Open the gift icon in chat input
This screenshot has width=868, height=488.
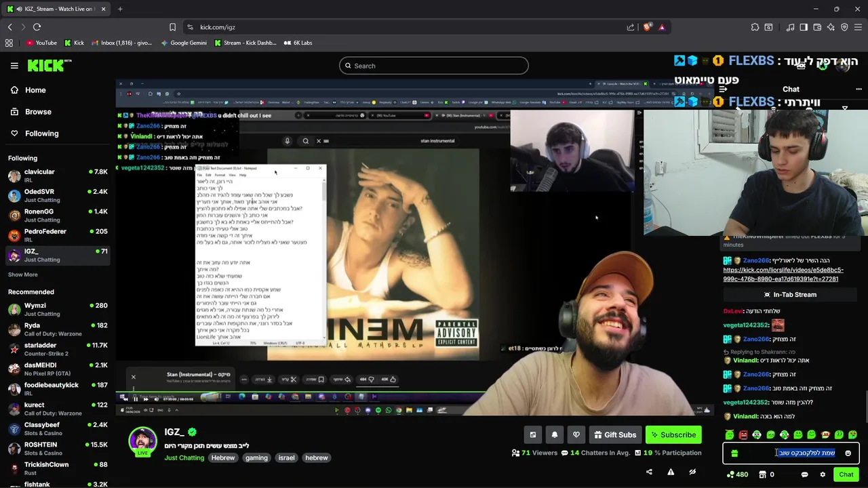coord(734,453)
